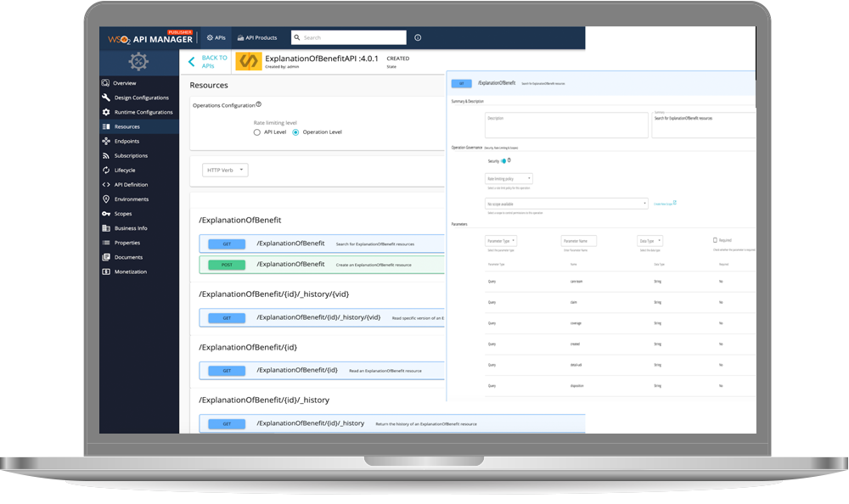Click the top bar search field

click(x=349, y=37)
